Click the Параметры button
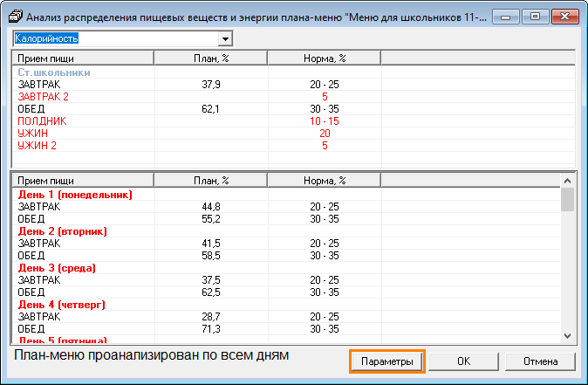Screen dimensions: 588x385 387,361
